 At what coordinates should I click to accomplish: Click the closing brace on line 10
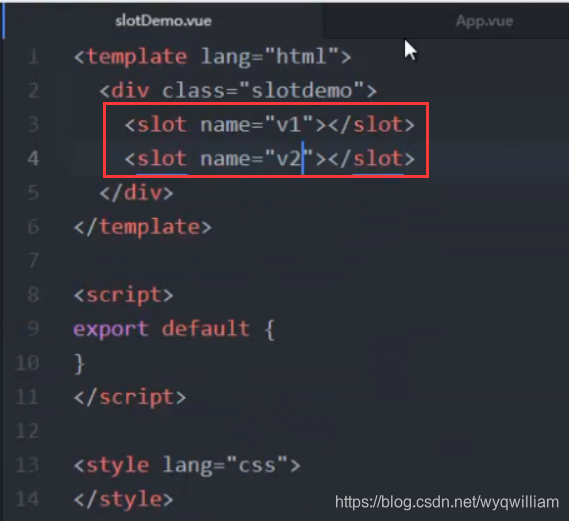pos(79,364)
